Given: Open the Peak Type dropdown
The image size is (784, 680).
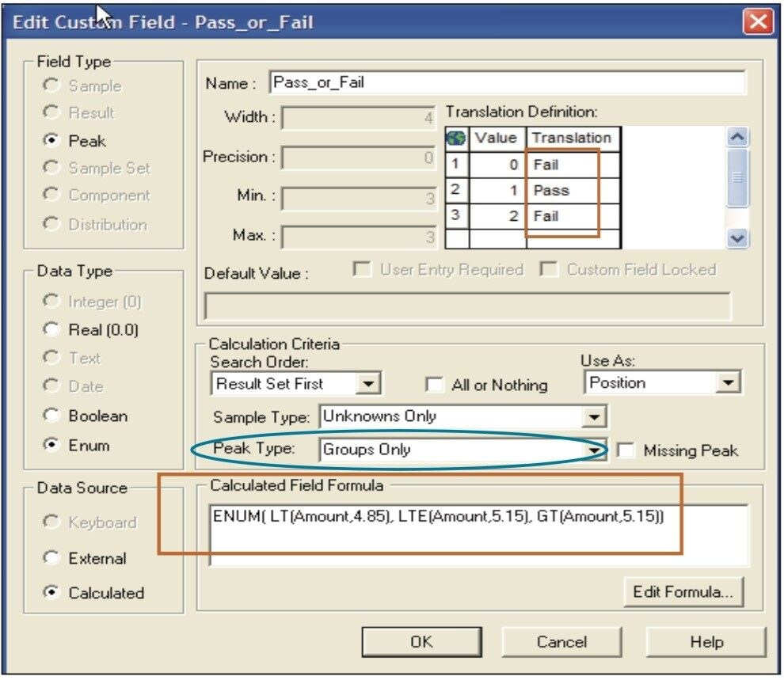Looking at the screenshot, I should [594, 450].
